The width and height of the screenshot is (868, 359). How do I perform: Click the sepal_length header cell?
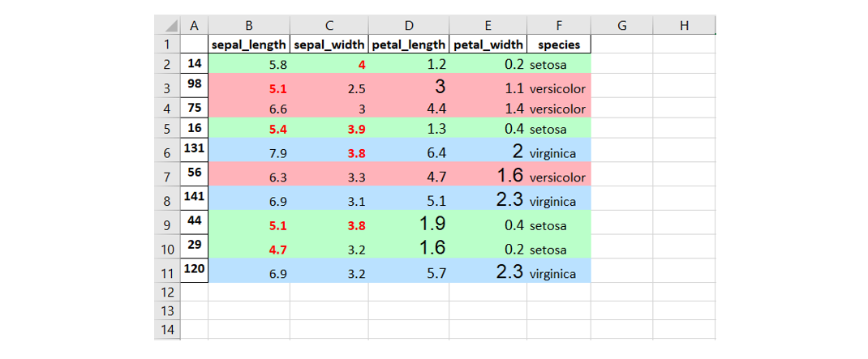248,45
